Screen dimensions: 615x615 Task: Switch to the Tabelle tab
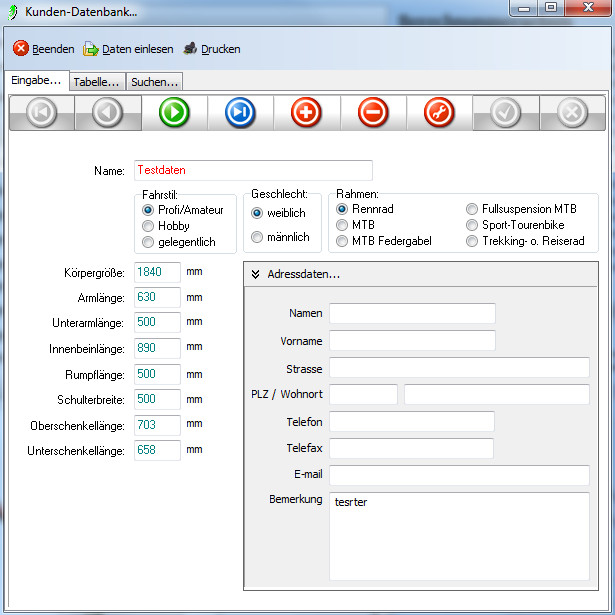coord(97,82)
